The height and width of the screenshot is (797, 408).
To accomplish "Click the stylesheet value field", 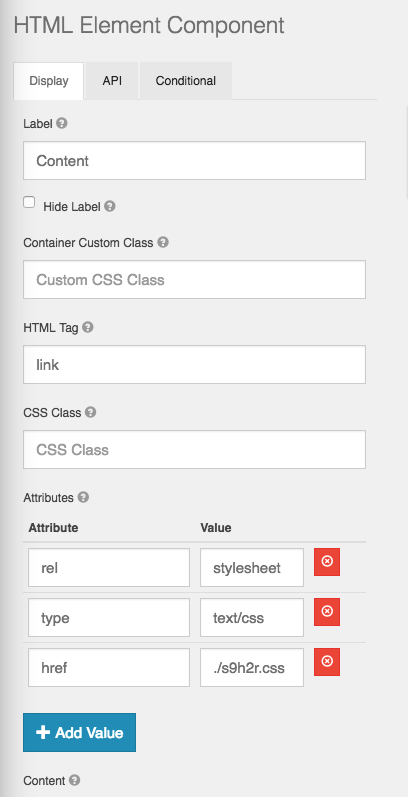I will click(252, 567).
